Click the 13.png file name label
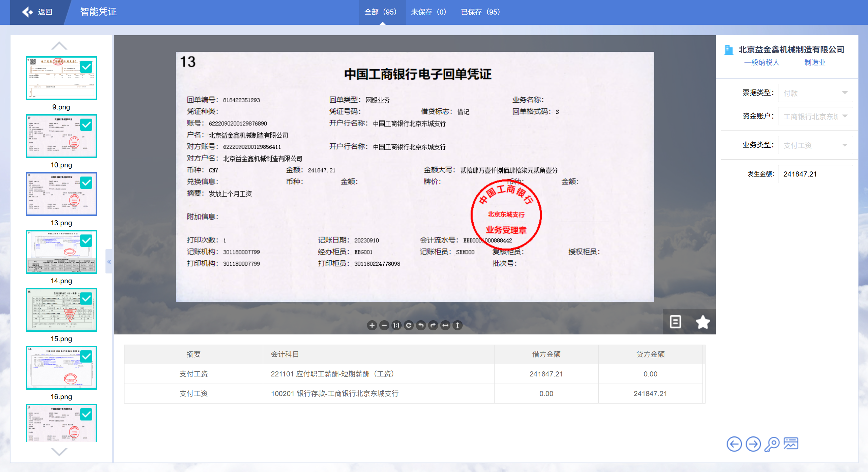This screenshot has height=472, width=868. click(61, 223)
